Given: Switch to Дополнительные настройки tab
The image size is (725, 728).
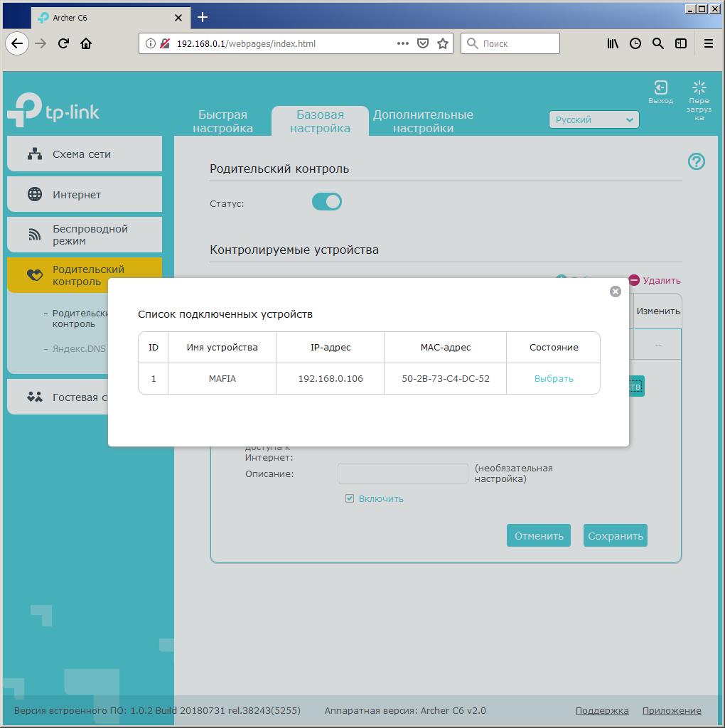Looking at the screenshot, I should pos(423,122).
